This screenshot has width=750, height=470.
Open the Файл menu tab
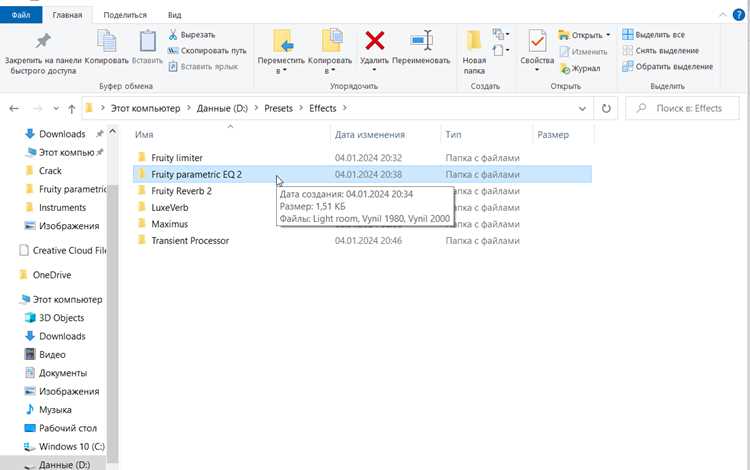[21, 15]
